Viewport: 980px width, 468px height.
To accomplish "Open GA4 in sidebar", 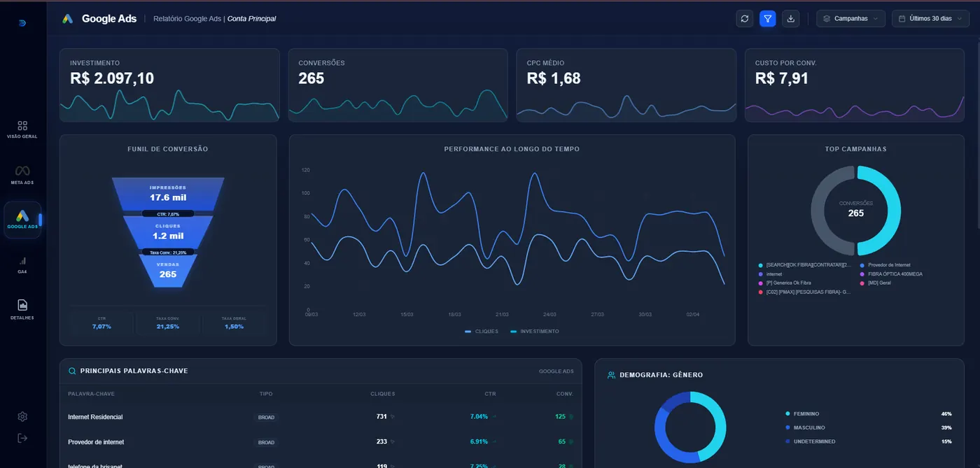I will tap(22, 264).
